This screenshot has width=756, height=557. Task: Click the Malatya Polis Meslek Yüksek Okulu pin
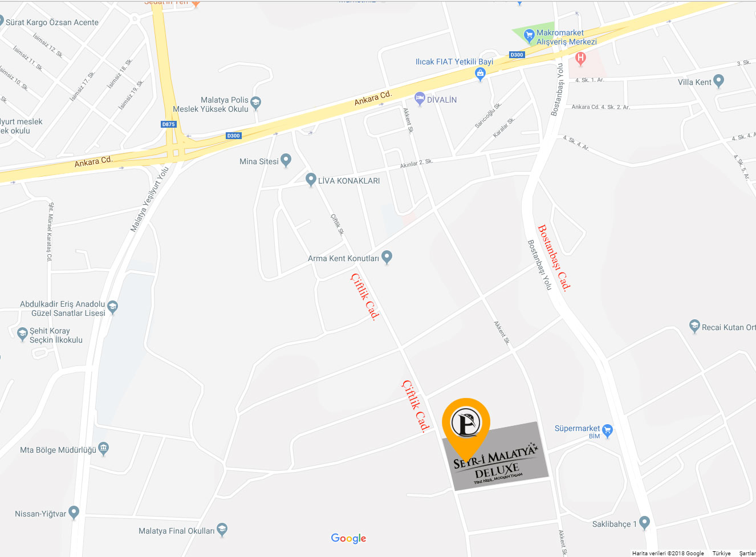pyautogui.click(x=255, y=103)
